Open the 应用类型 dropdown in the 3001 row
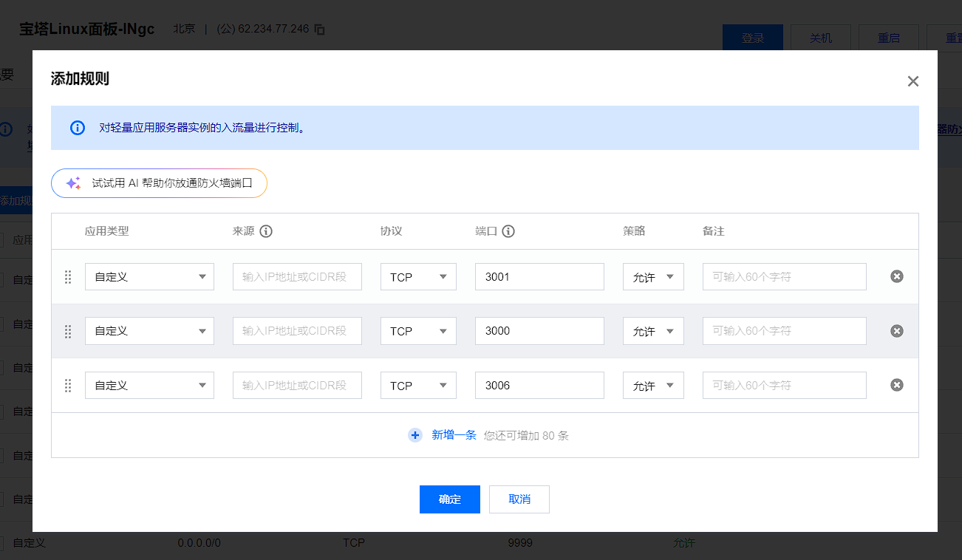Image resolution: width=962 pixels, height=560 pixels. (x=149, y=277)
